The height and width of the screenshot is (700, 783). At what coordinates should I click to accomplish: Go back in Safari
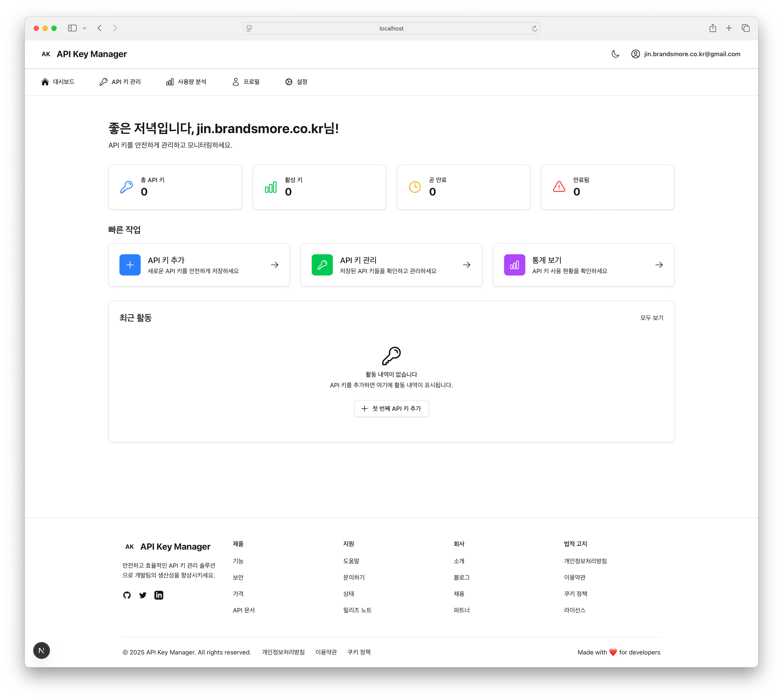[x=99, y=28]
